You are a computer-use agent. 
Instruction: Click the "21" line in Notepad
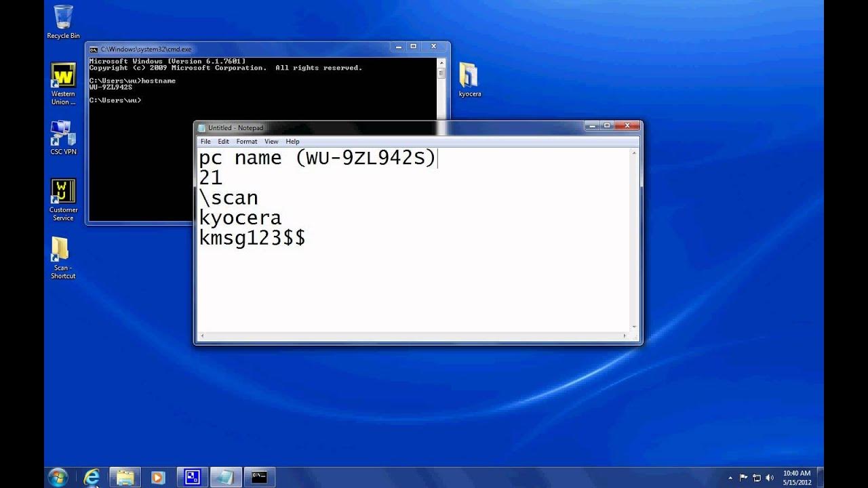tap(210, 178)
